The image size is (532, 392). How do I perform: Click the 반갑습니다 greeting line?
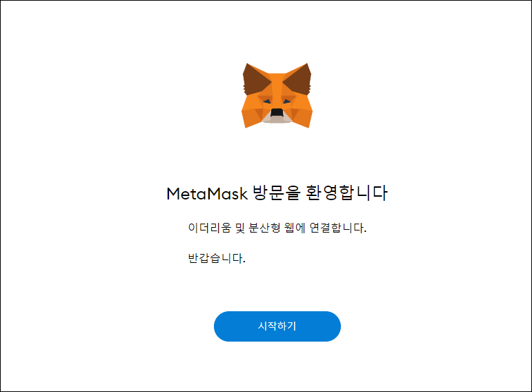click(x=217, y=258)
